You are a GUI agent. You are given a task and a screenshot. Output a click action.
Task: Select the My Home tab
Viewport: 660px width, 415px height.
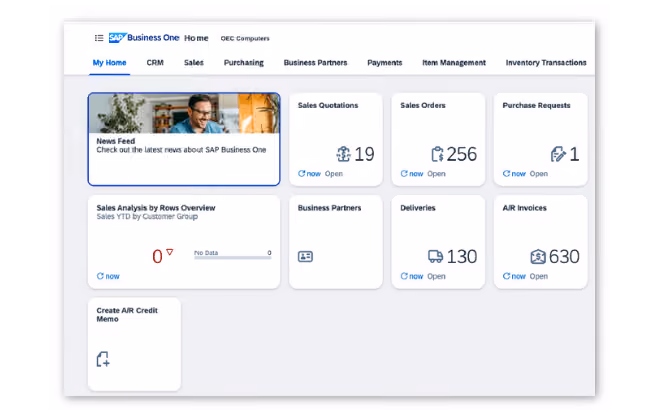pos(109,63)
